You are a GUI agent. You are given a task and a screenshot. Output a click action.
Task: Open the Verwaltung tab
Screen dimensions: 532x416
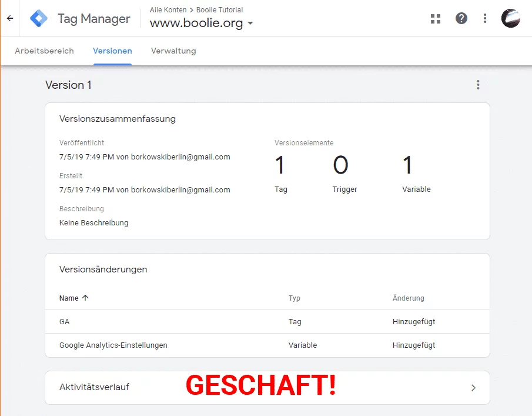(173, 51)
